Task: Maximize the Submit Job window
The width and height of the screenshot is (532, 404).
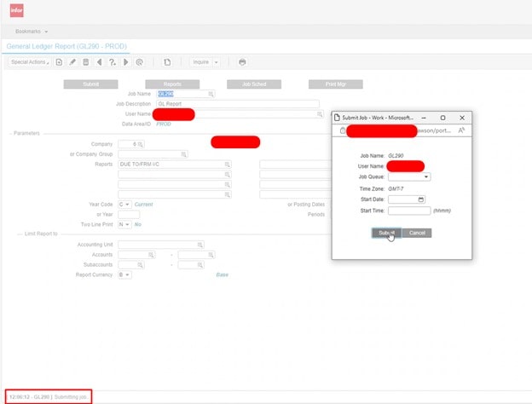Action: [x=442, y=118]
